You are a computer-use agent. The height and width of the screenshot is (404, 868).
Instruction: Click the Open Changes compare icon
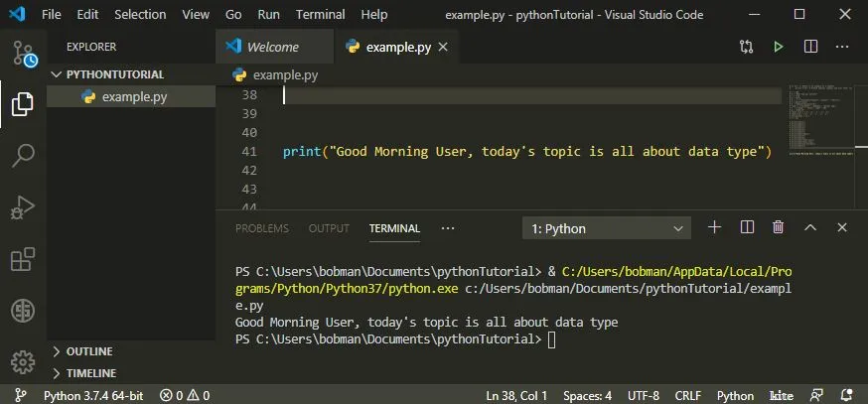[x=746, y=47]
